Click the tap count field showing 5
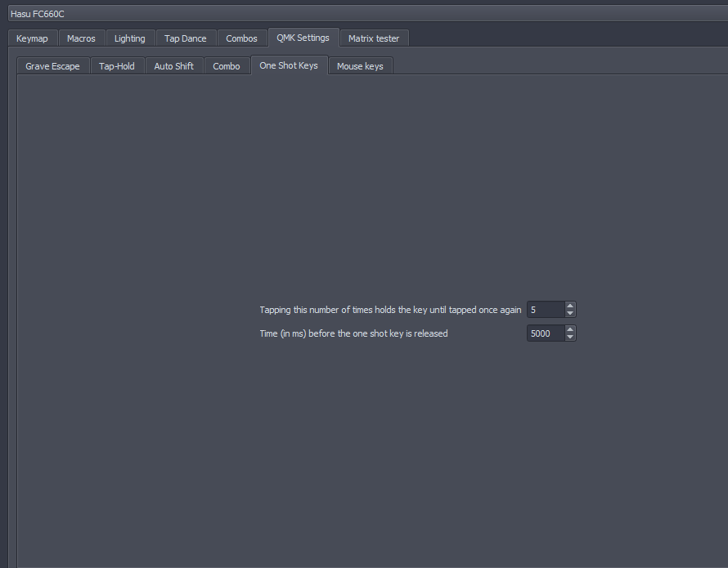728x568 pixels. [x=546, y=310]
